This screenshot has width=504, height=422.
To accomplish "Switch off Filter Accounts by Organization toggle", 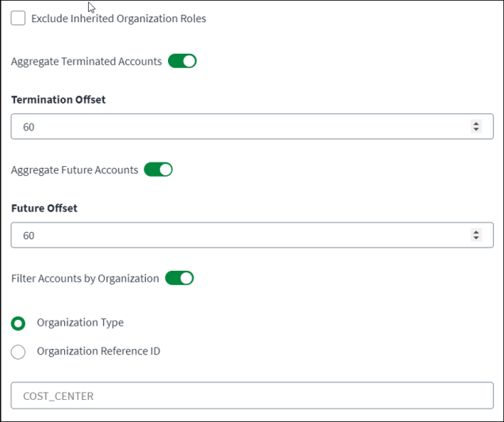I will [x=179, y=278].
